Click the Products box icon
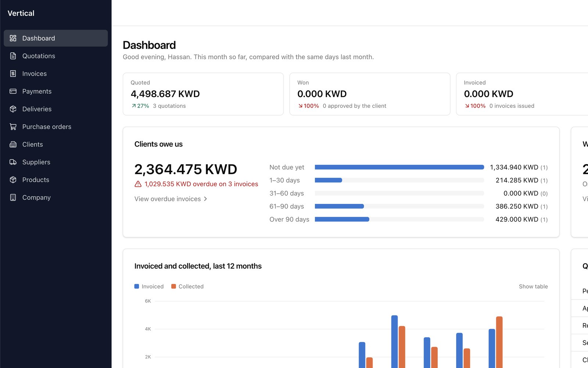Screen dimensions: 588x368 tap(13, 180)
